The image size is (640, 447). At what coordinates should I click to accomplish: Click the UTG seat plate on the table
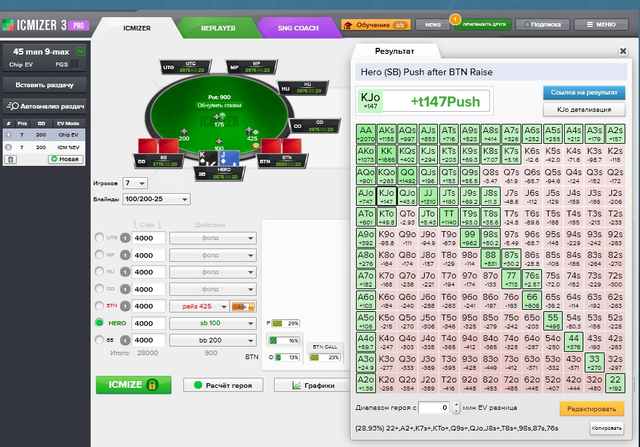[x=186, y=67]
